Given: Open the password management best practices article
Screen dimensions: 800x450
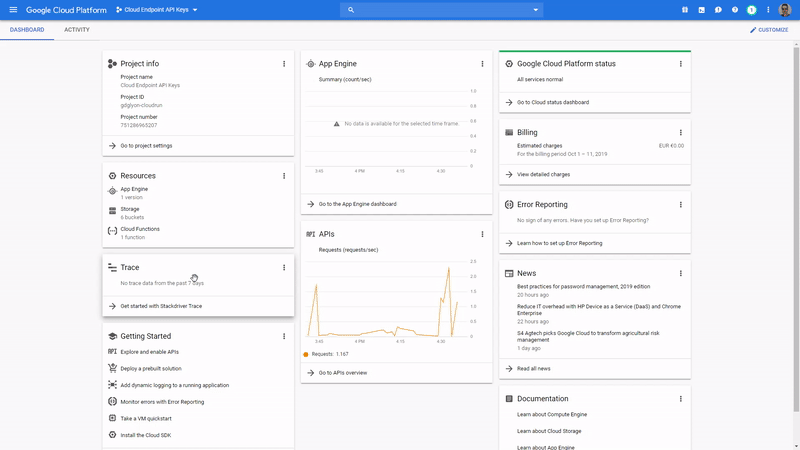Looking at the screenshot, I should click(584, 287).
